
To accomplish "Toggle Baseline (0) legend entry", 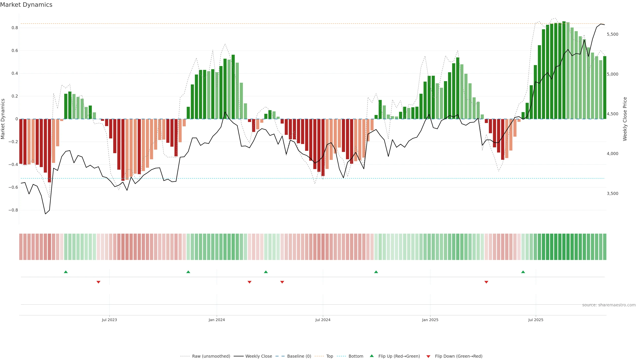I will coord(299,356).
